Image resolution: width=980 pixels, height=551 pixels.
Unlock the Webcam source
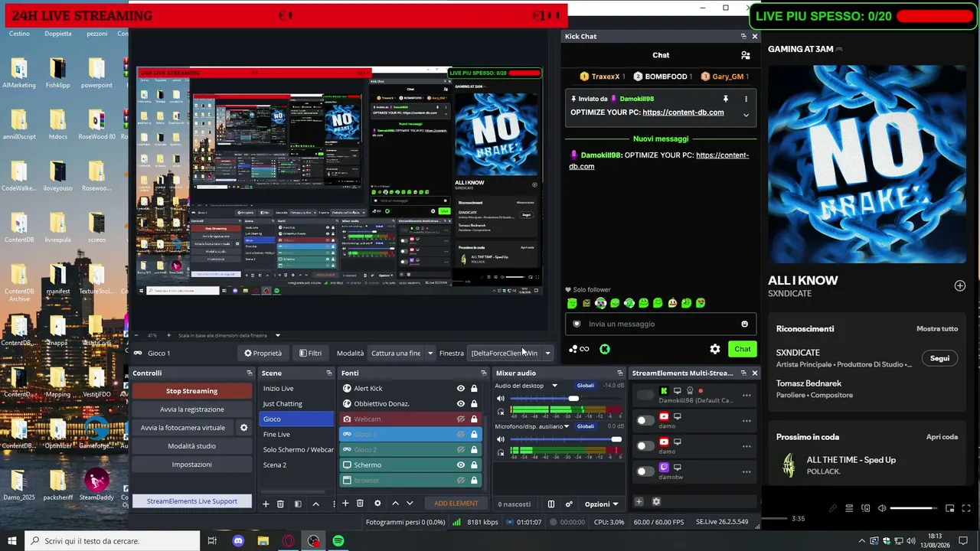474,419
